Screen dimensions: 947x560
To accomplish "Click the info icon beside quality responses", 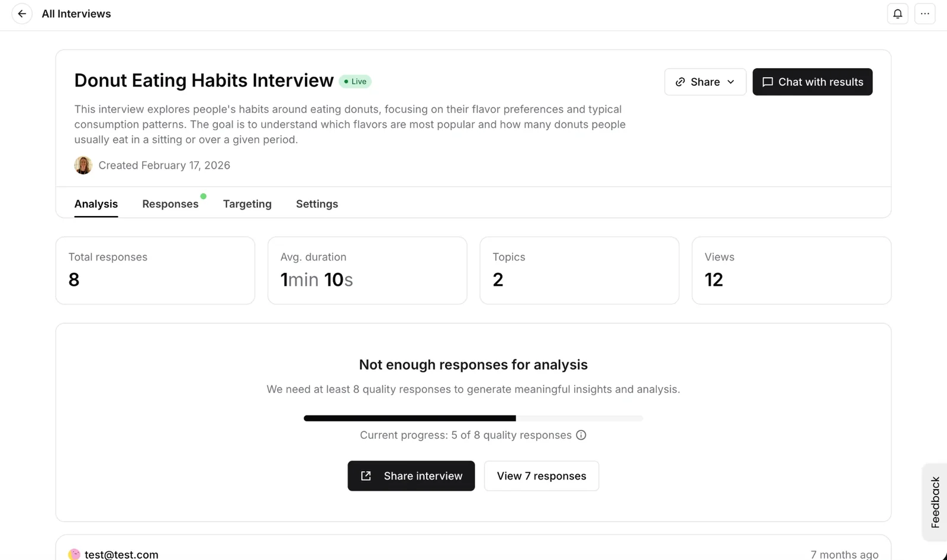I will coord(581,435).
